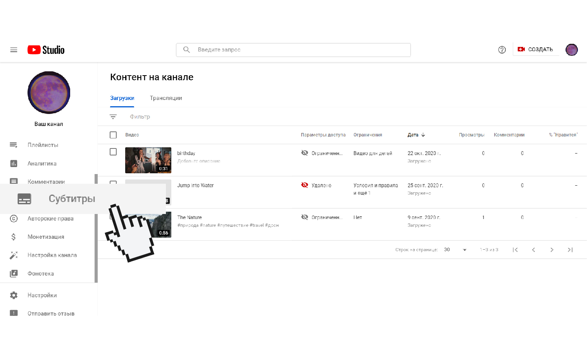Click the Субтитры subtitles icon
588x364 pixels.
(x=24, y=199)
